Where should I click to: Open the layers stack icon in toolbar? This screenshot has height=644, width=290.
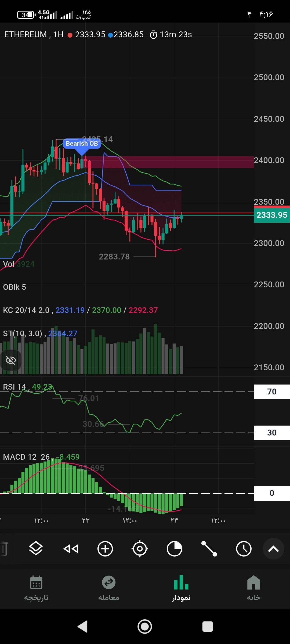[x=36, y=549]
